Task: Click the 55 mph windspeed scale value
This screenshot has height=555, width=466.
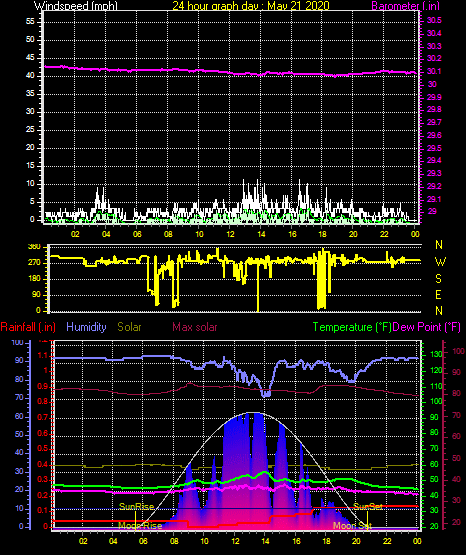Action: point(30,22)
